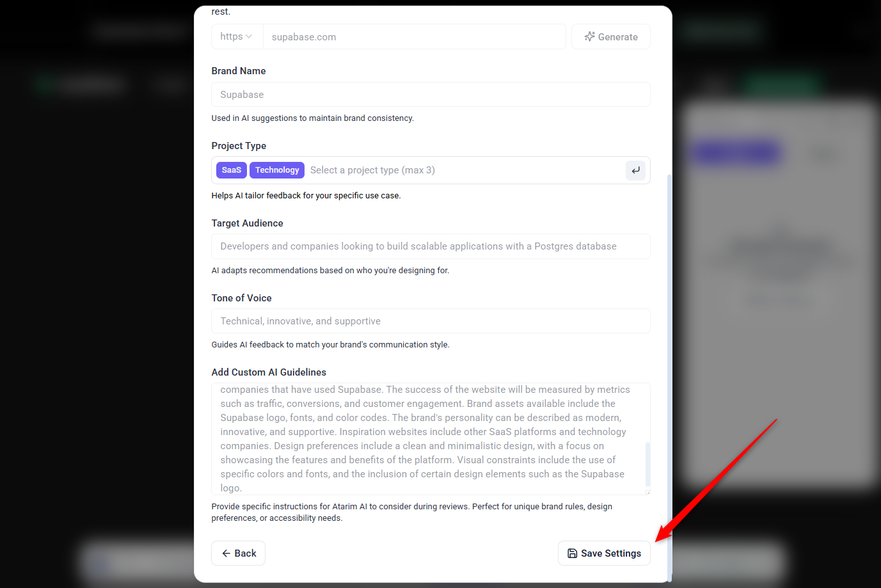Click the guidelines textarea inner scrollbar
The image size is (881, 588).
647,464
